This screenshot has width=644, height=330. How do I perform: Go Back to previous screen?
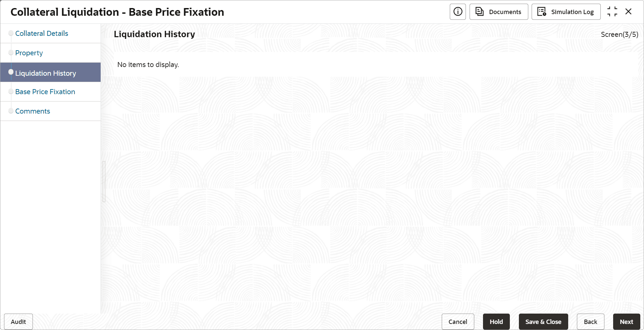(591, 322)
